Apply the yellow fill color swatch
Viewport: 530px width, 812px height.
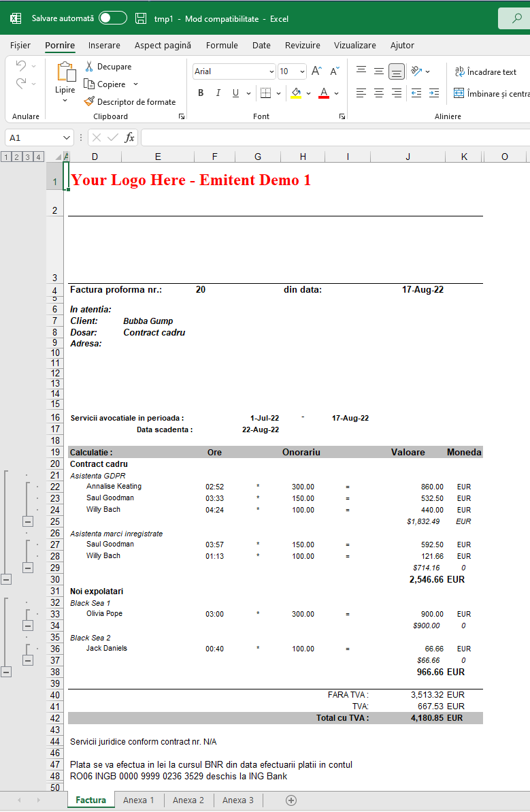tap(296, 93)
